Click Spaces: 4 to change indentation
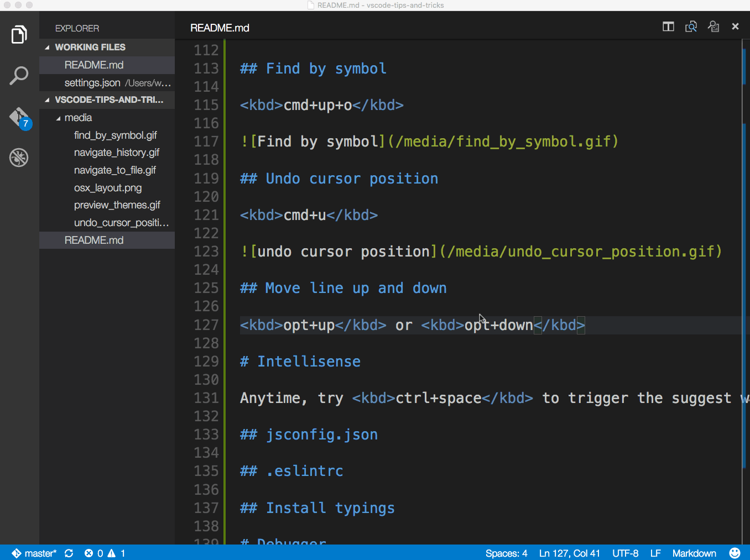This screenshot has width=750, height=560. pos(506,553)
